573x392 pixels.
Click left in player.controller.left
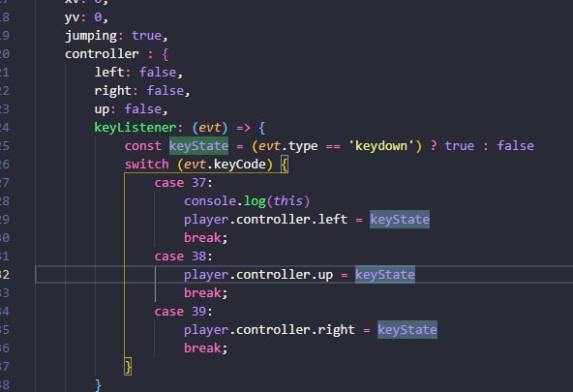[333, 219]
